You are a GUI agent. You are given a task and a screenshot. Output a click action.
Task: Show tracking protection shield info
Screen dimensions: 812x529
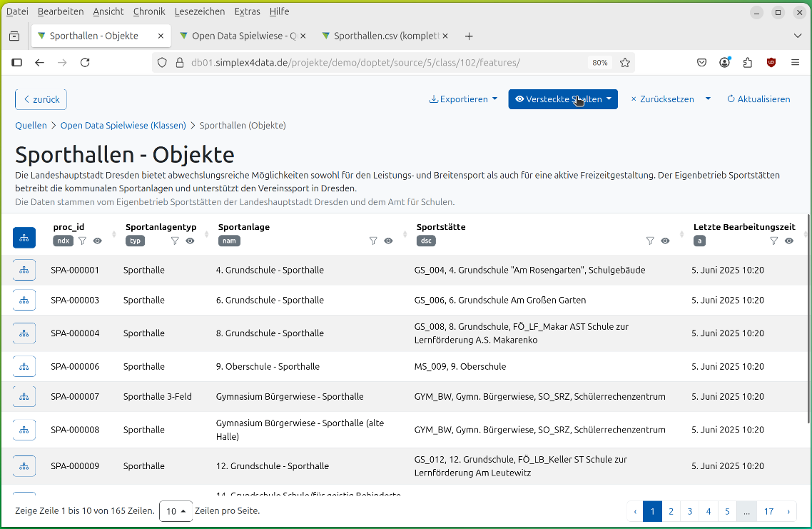coord(162,63)
